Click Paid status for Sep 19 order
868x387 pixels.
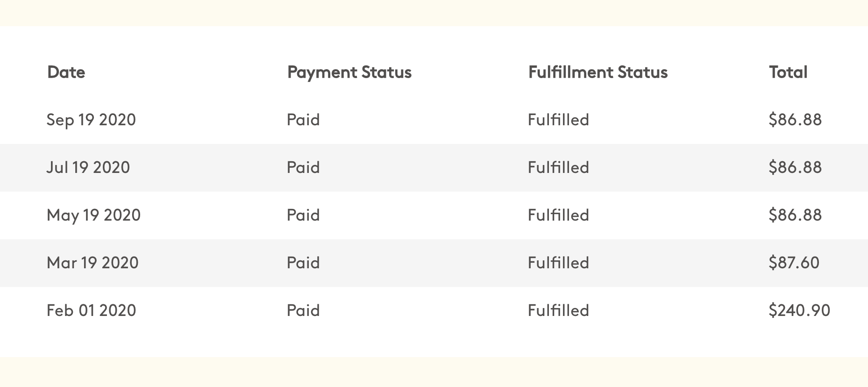click(x=303, y=120)
